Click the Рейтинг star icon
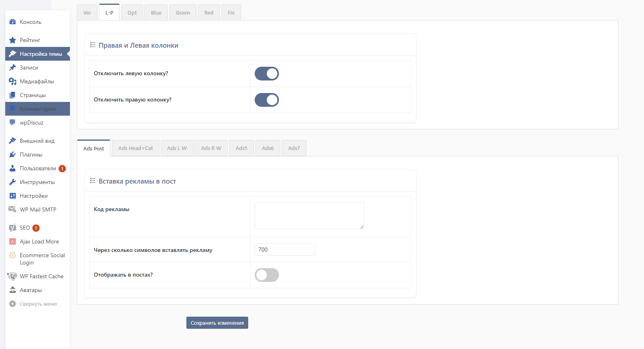 click(13, 40)
